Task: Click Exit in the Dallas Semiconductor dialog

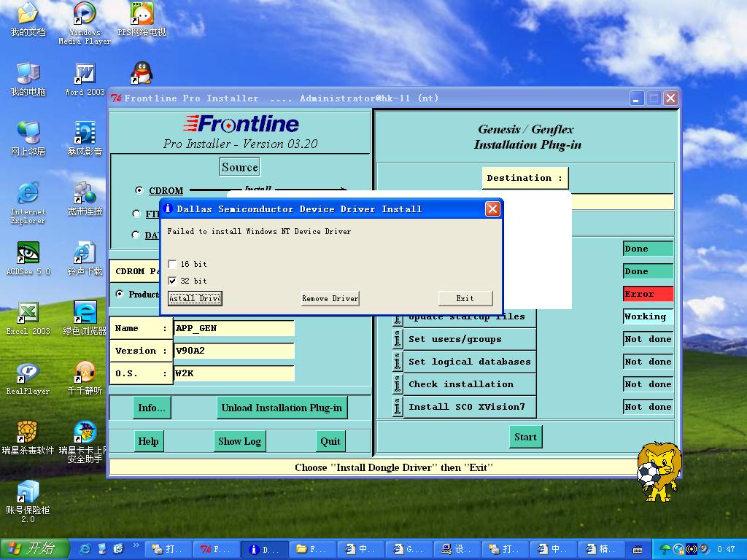Action: coord(465,298)
